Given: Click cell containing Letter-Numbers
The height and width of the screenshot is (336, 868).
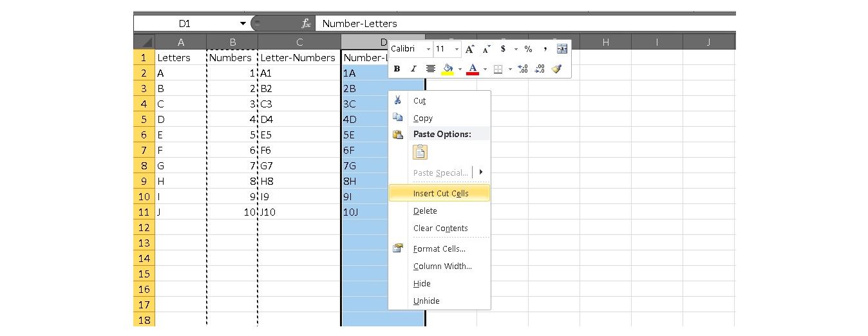Looking at the screenshot, I should tap(300, 57).
